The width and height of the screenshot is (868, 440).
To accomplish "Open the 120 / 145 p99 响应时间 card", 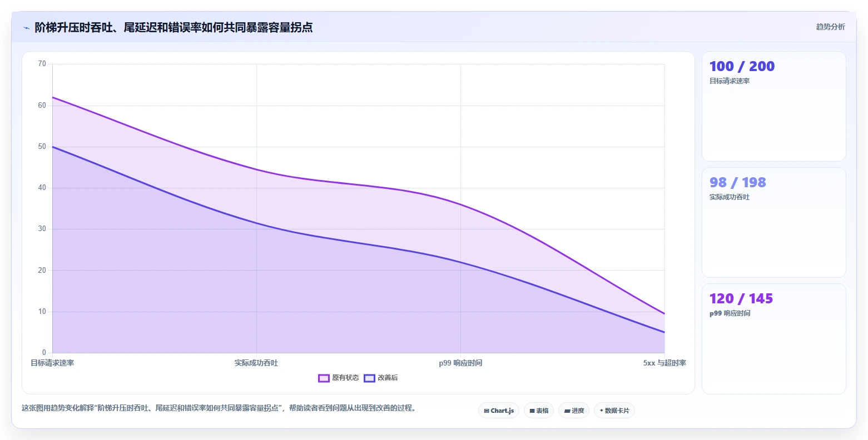I will click(x=774, y=339).
